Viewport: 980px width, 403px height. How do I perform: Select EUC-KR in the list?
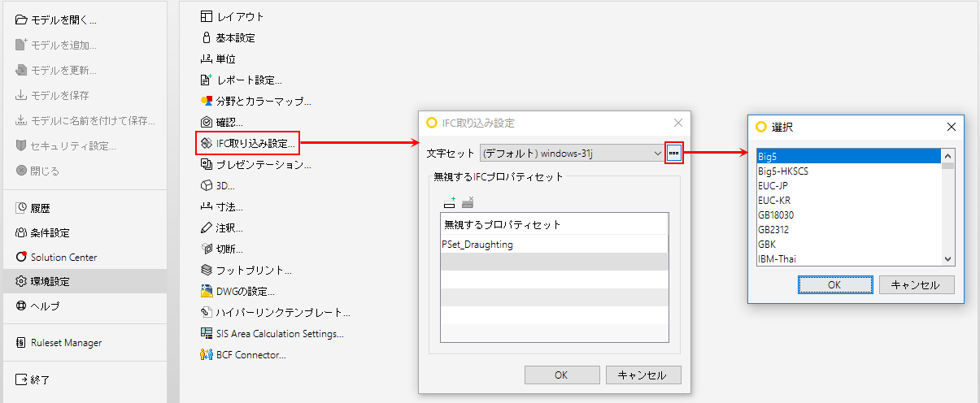pos(849,200)
